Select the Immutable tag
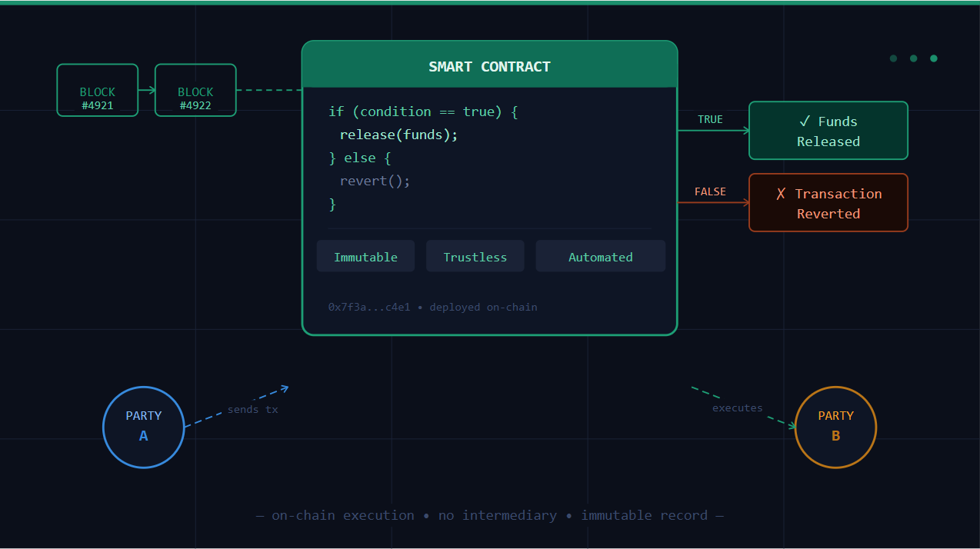 (365, 256)
